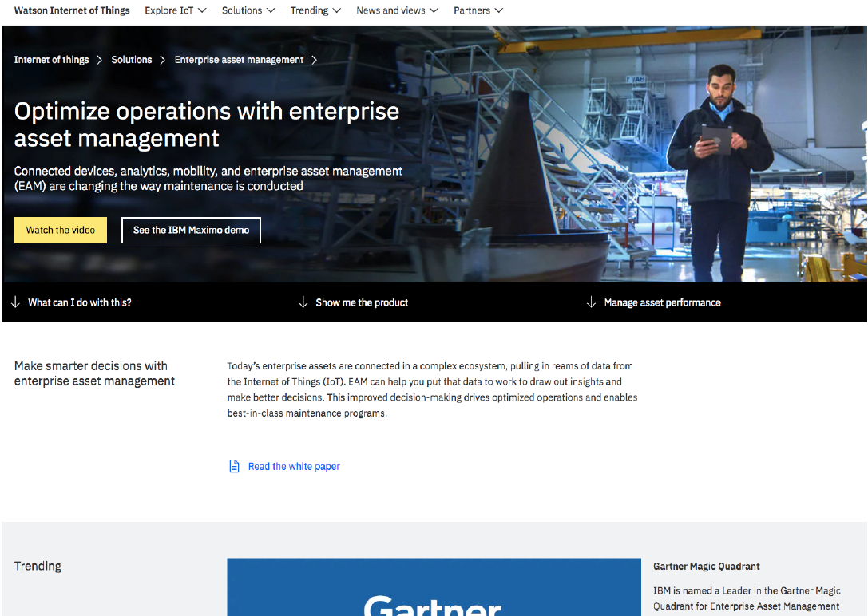The width and height of the screenshot is (868, 616).
Task: Expand the chevron next to Trending menu
Action: point(336,10)
